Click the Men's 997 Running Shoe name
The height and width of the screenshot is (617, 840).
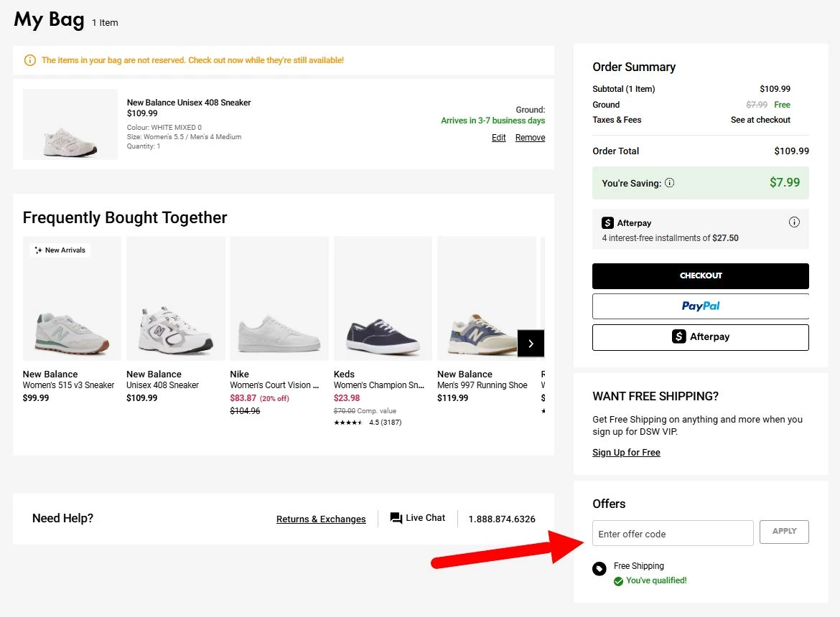482,385
